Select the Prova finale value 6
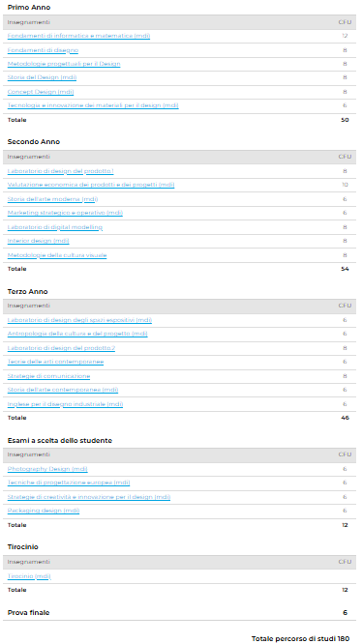 (346, 613)
